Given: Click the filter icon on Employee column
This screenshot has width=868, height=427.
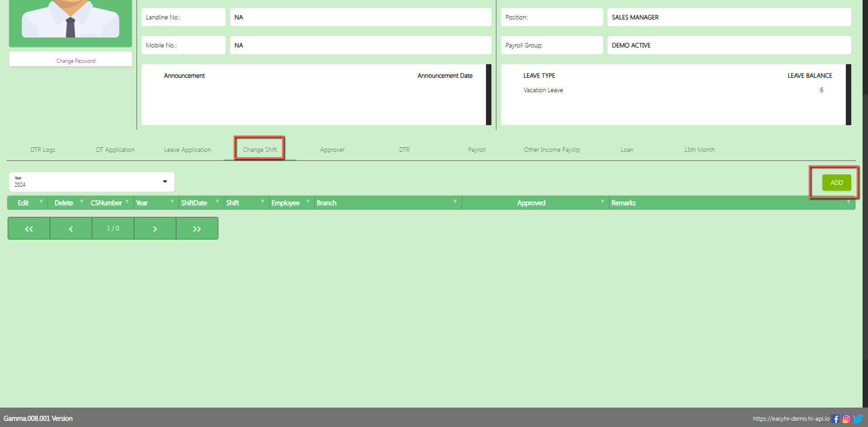Looking at the screenshot, I should click(x=308, y=202).
